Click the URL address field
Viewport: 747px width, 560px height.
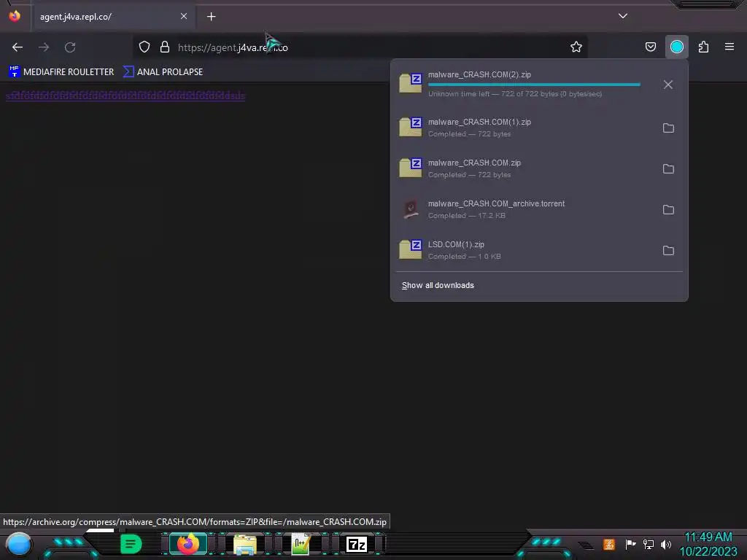coord(360,47)
